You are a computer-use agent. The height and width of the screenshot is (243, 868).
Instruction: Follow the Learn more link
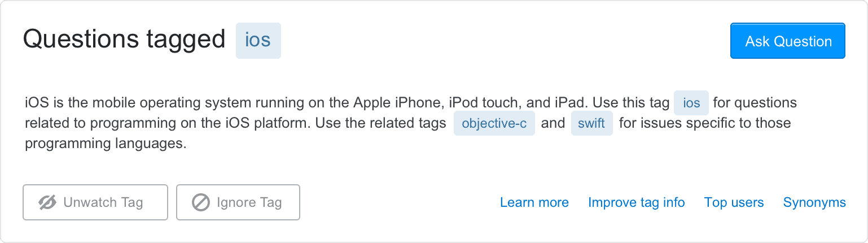pos(534,202)
